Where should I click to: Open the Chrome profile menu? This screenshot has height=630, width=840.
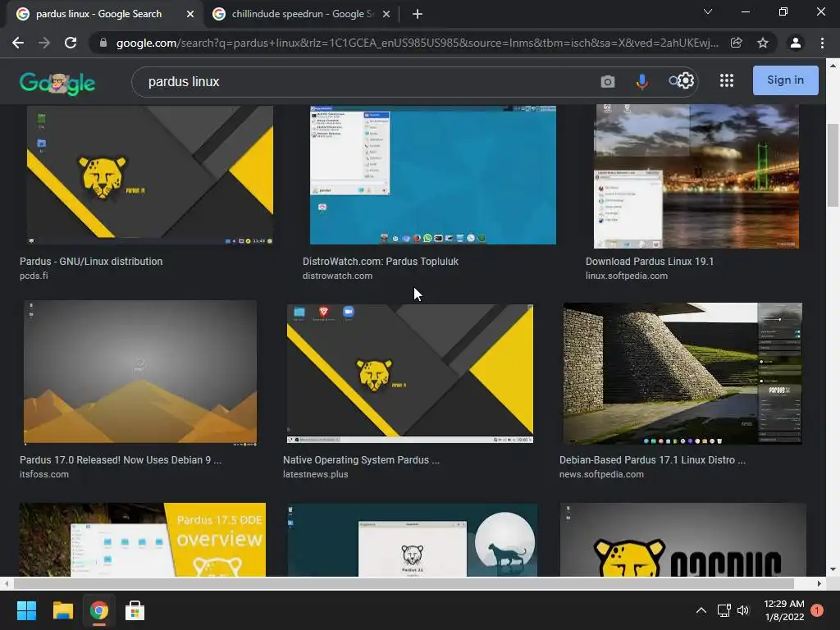point(796,43)
